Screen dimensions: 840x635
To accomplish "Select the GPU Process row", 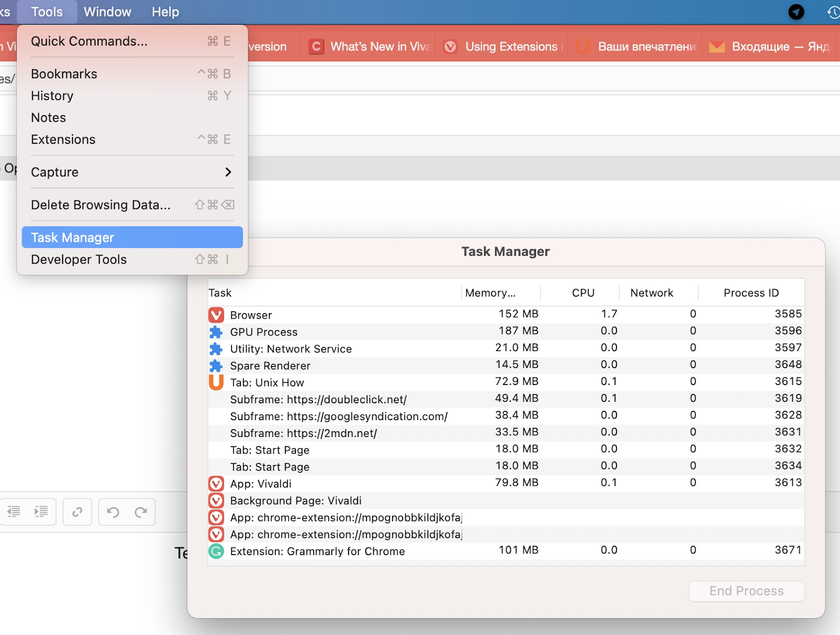I will tap(506, 332).
